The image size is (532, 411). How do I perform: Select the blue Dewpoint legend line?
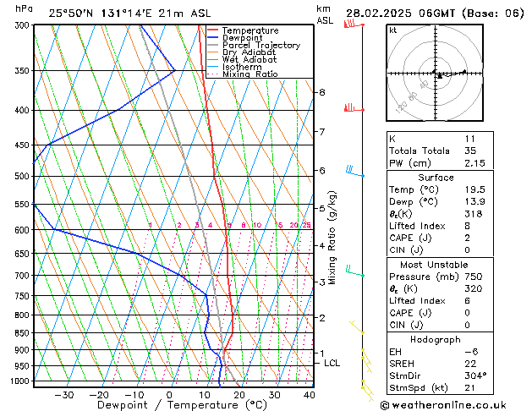212,38
